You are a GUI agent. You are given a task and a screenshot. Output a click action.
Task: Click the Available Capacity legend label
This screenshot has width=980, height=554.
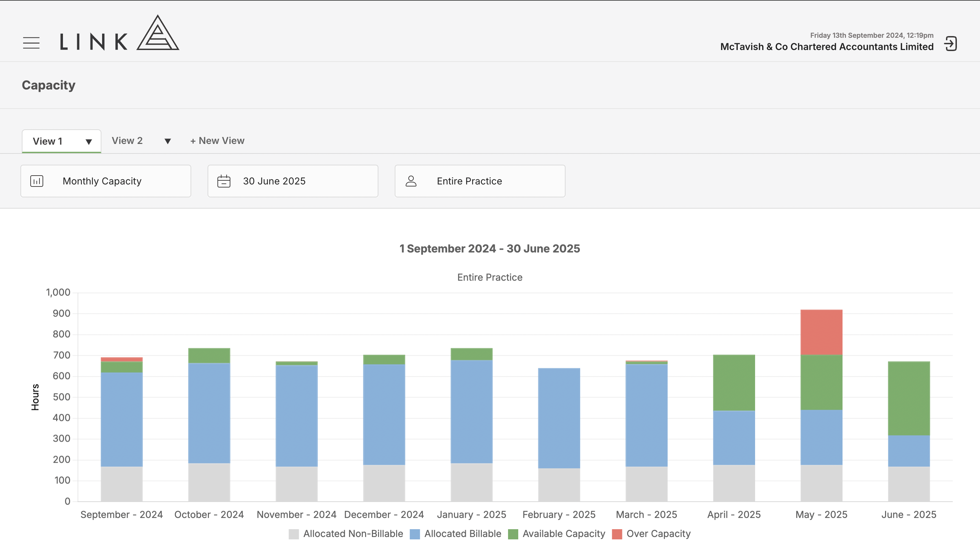pos(564,534)
